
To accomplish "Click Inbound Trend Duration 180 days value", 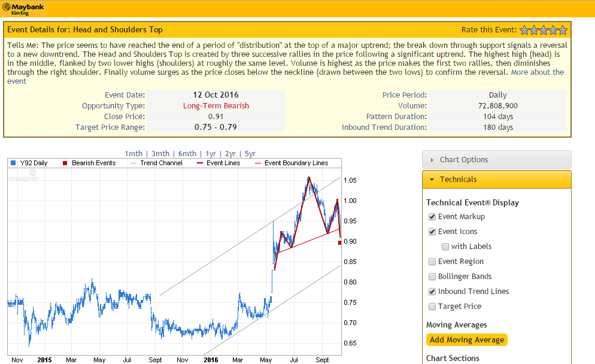I will [x=498, y=128].
